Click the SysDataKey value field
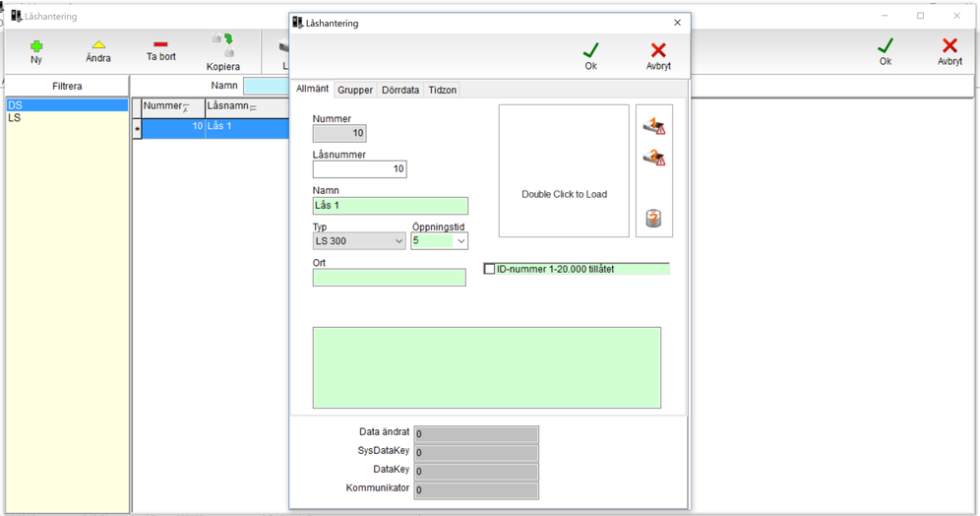The width and height of the screenshot is (980, 516). [x=475, y=453]
